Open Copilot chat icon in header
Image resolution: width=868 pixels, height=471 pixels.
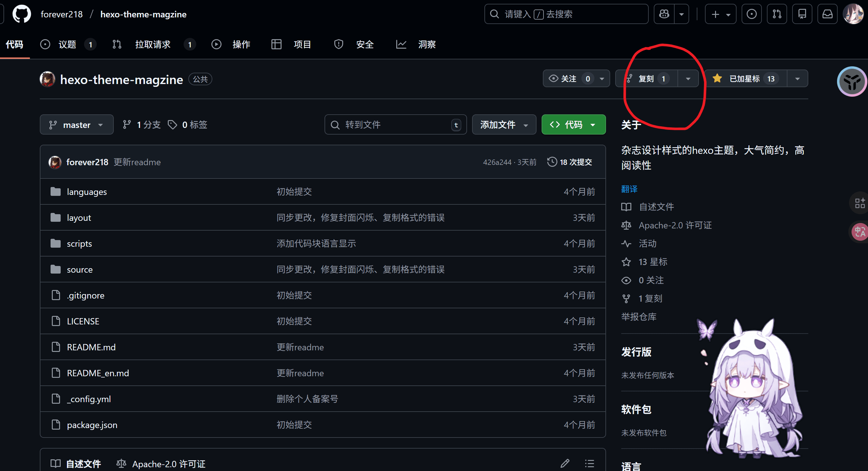click(664, 14)
